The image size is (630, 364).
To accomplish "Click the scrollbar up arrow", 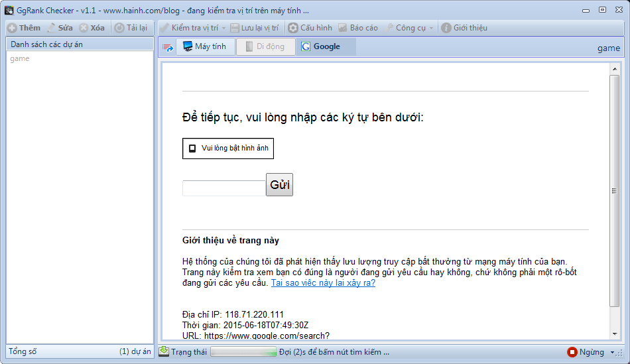I will pyautogui.click(x=615, y=69).
